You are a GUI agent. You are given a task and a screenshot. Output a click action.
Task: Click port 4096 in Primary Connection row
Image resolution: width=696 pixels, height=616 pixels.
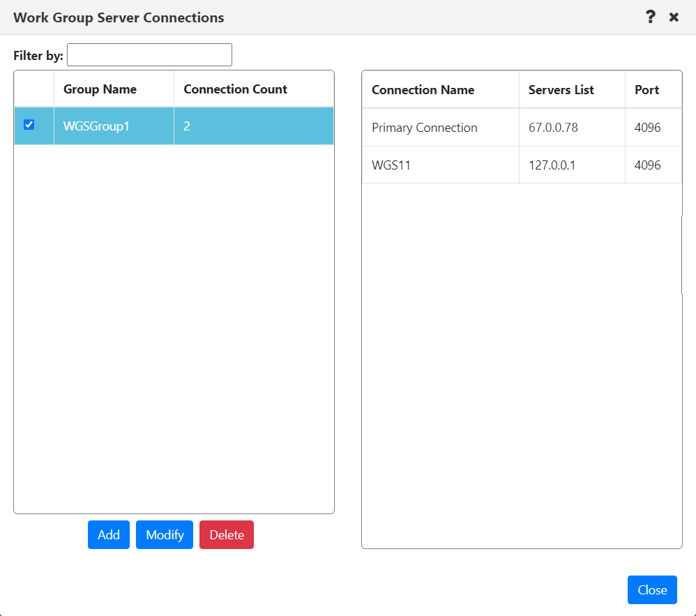(648, 128)
